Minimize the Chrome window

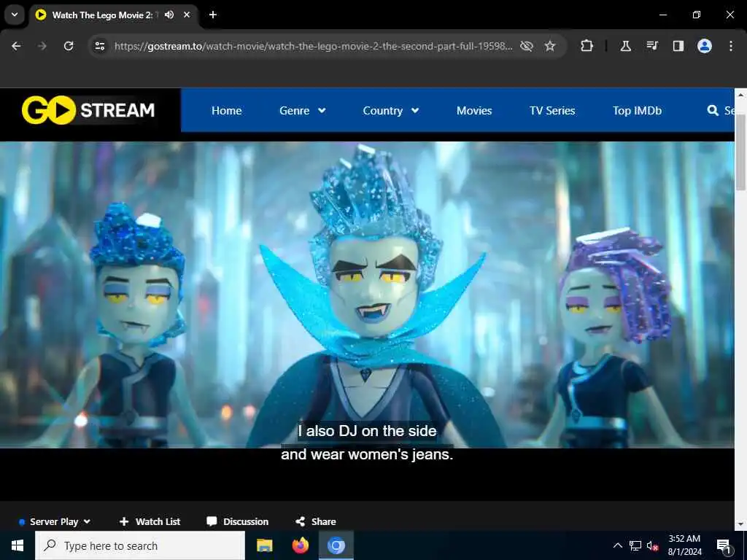click(662, 15)
